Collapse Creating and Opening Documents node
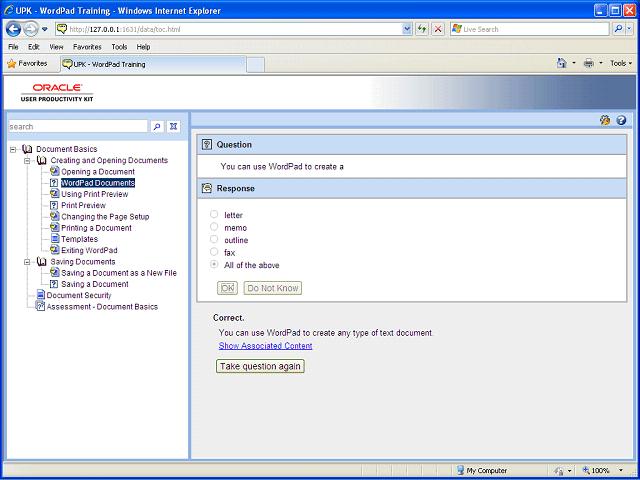The height and width of the screenshot is (480, 640). point(27,160)
